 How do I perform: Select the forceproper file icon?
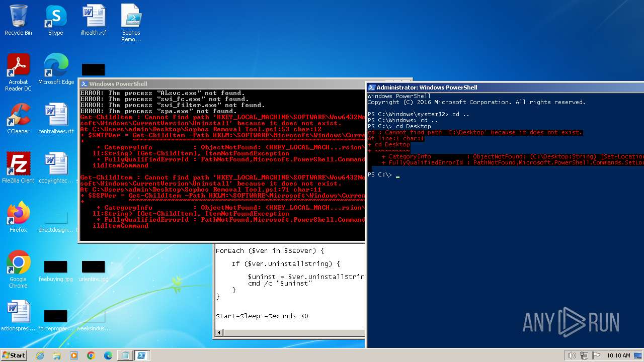point(55,321)
